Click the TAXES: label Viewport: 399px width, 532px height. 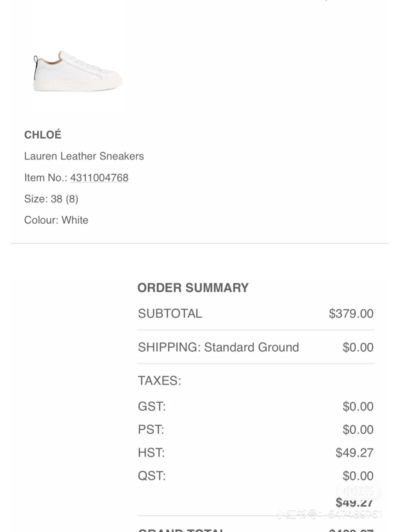[159, 381]
